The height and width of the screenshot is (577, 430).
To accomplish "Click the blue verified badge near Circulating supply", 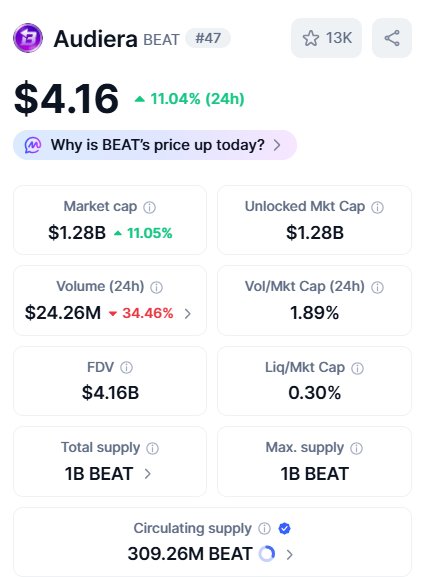I will click(x=284, y=528).
